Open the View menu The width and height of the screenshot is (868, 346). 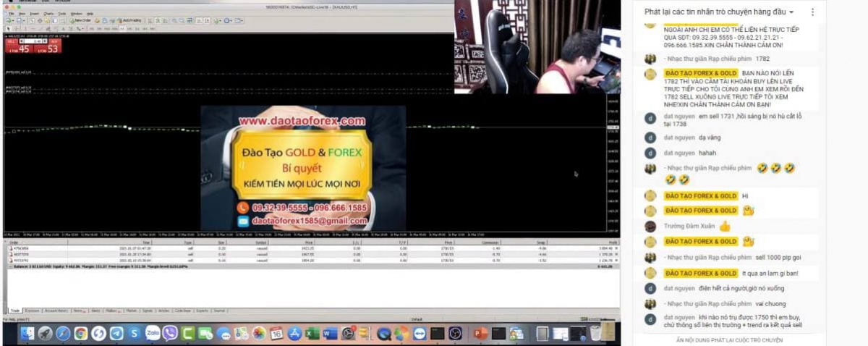[22, 14]
